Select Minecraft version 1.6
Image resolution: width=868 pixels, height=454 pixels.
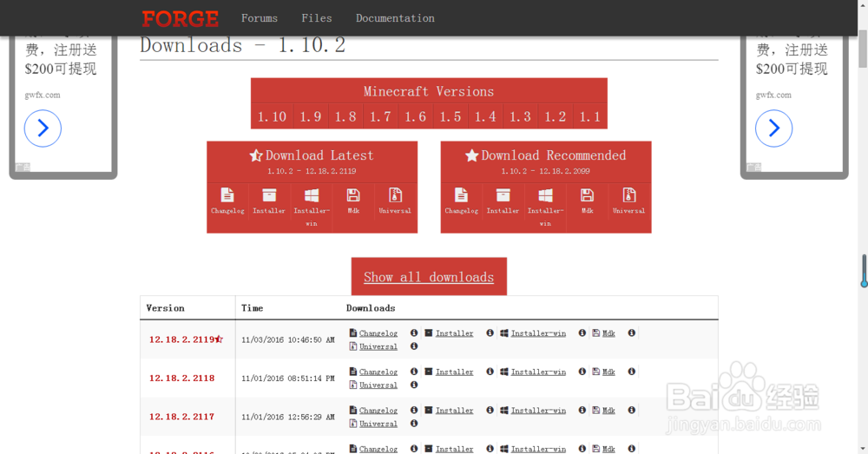pos(415,117)
